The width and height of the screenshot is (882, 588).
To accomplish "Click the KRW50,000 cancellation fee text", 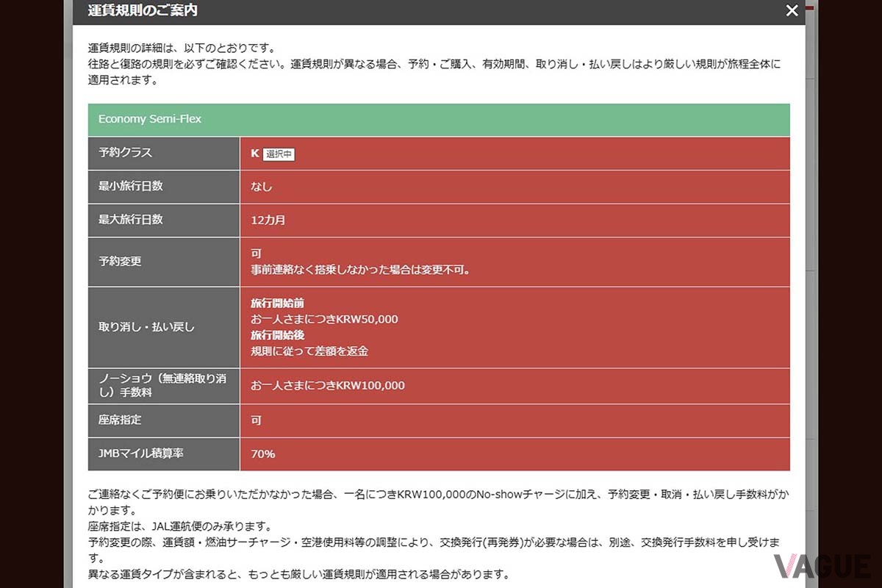I will pos(323,319).
